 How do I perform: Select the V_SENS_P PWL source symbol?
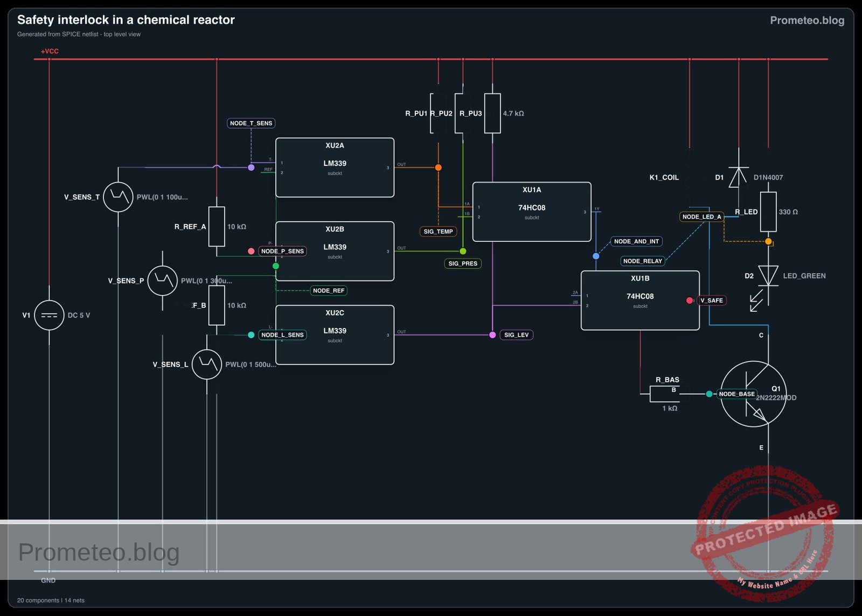pyautogui.click(x=163, y=281)
